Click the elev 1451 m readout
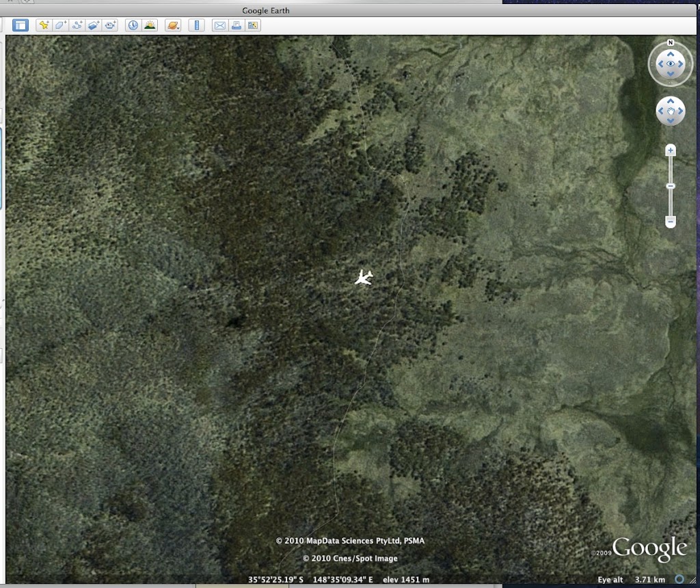This screenshot has width=700, height=588. 406,580
